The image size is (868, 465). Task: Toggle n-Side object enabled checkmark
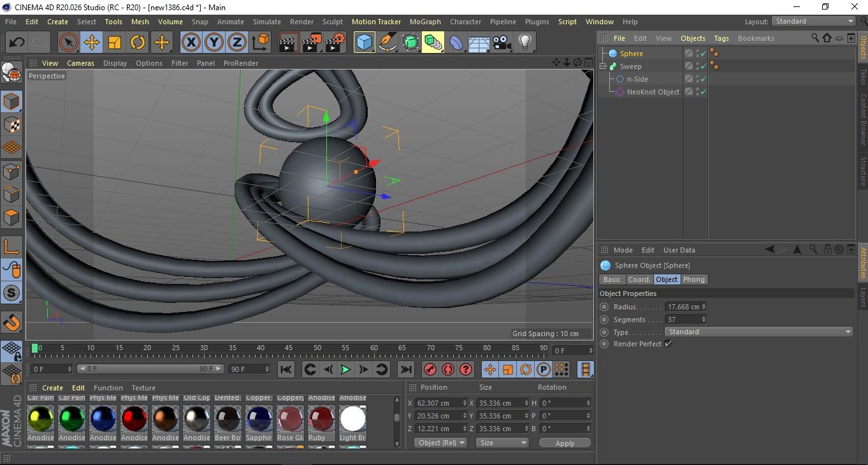click(703, 79)
